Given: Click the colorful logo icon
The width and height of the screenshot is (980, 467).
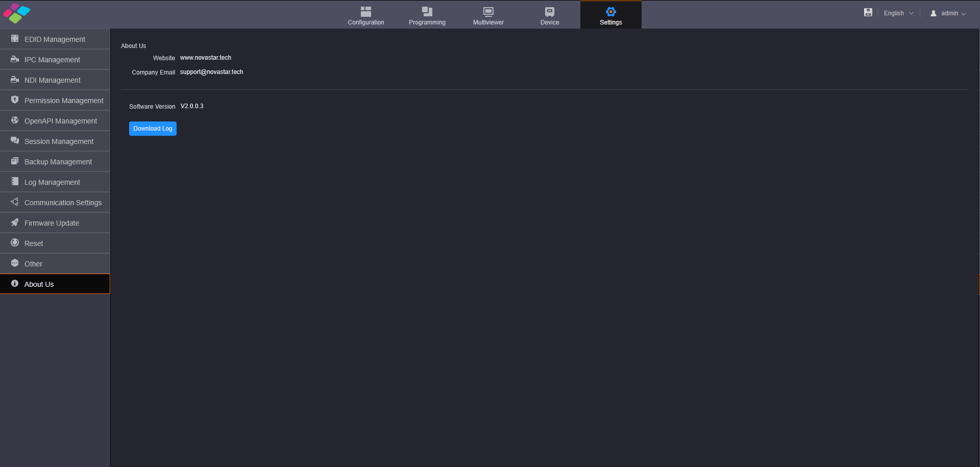Looking at the screenshot, I should point(17,13).
